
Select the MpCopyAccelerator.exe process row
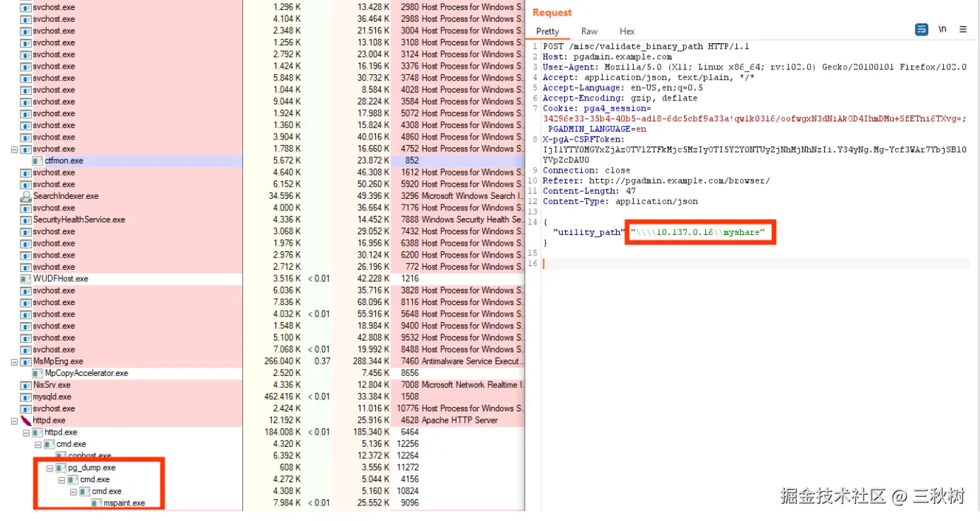(262, 373)
